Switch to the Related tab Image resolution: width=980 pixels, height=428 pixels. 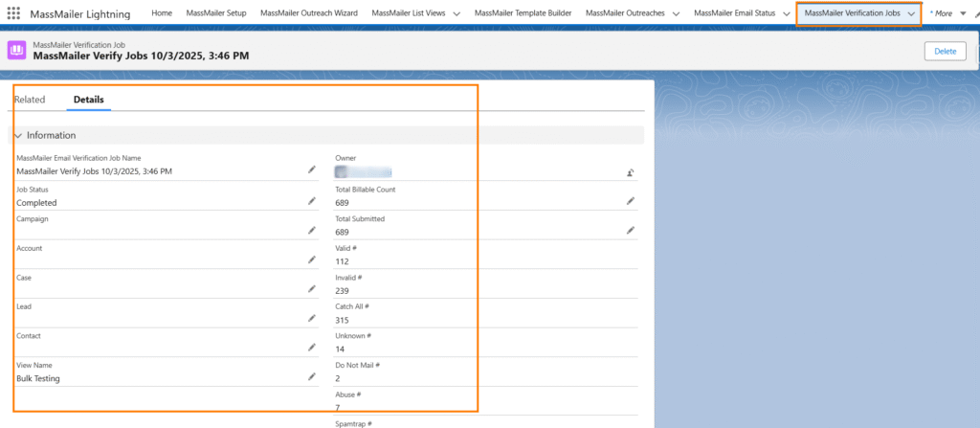pos(30,100)
